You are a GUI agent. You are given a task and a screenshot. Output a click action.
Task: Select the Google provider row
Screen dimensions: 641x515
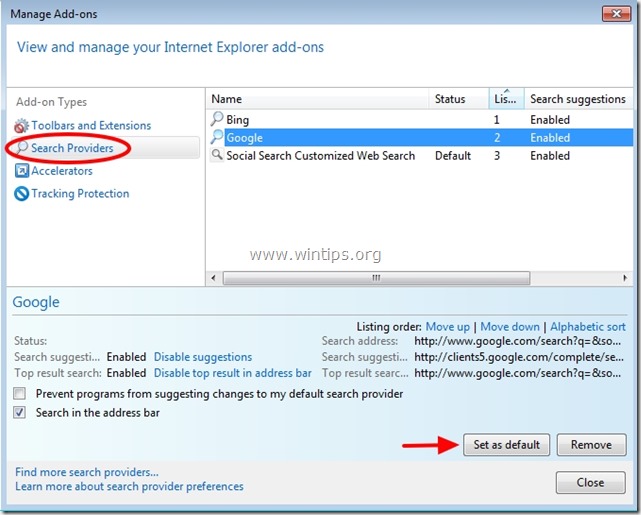(x=419, y=137)
